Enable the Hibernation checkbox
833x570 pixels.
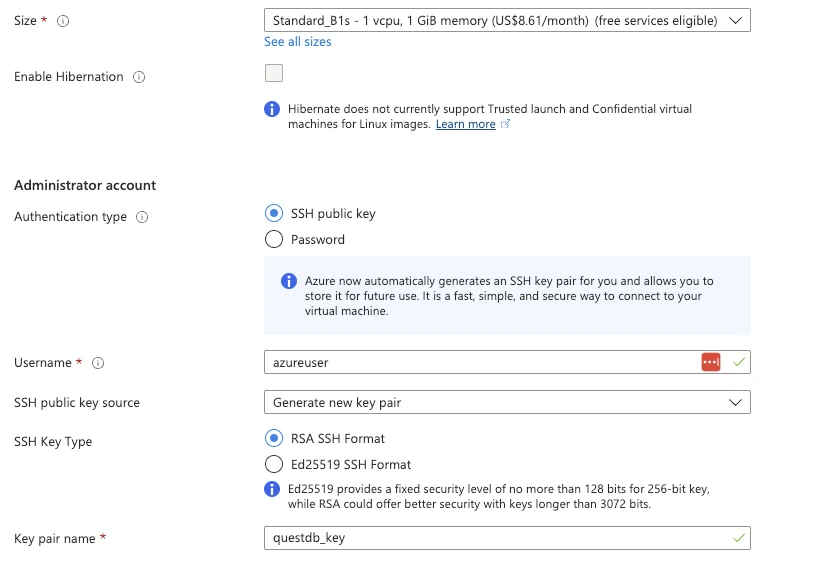pyautogui.click(x=274, y=73)
